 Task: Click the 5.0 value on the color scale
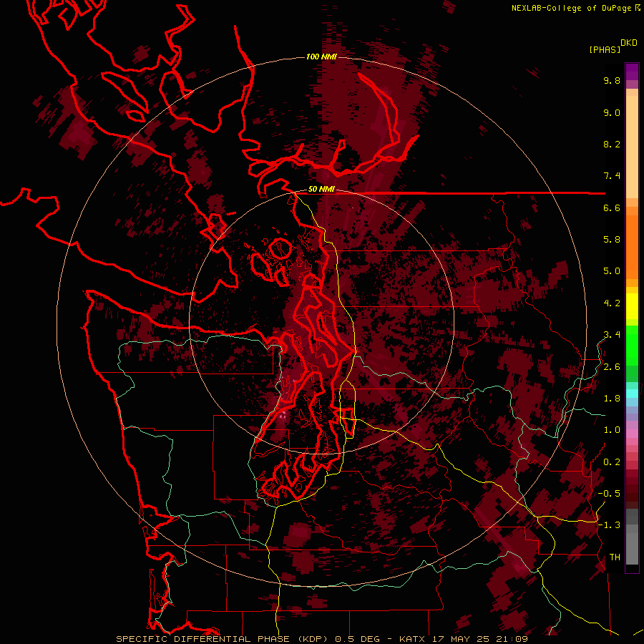pos(612,271)
